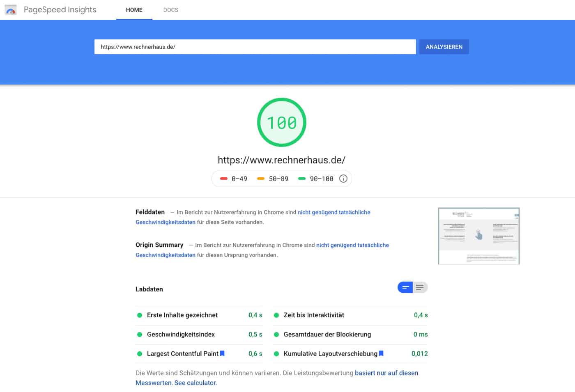Click the Kumulative Layoutverschiebung bookmark icon
Image resolution: width=575 pixels, height=392 pixels.
381,353
